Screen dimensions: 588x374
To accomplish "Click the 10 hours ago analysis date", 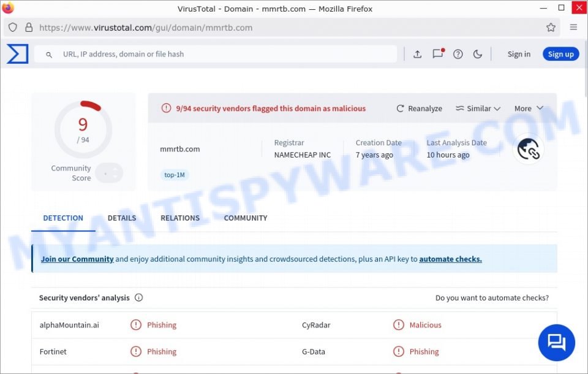I will (x=448, y=155).
